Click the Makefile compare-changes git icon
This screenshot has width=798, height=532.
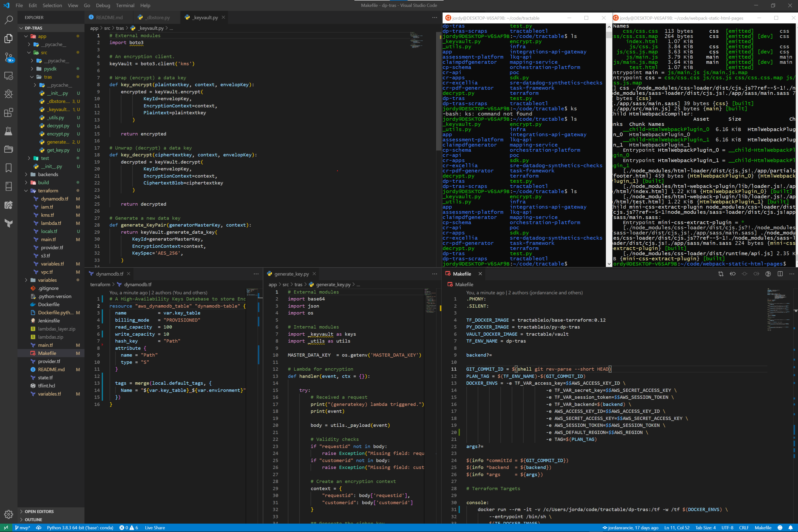click(721, 274)
